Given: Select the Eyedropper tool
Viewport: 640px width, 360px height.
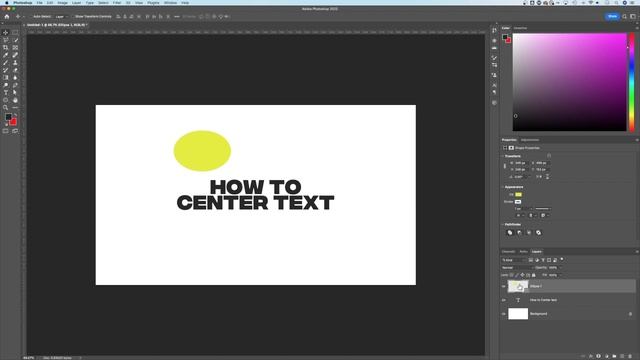Looking at the screenshot, I should (5, 55).
